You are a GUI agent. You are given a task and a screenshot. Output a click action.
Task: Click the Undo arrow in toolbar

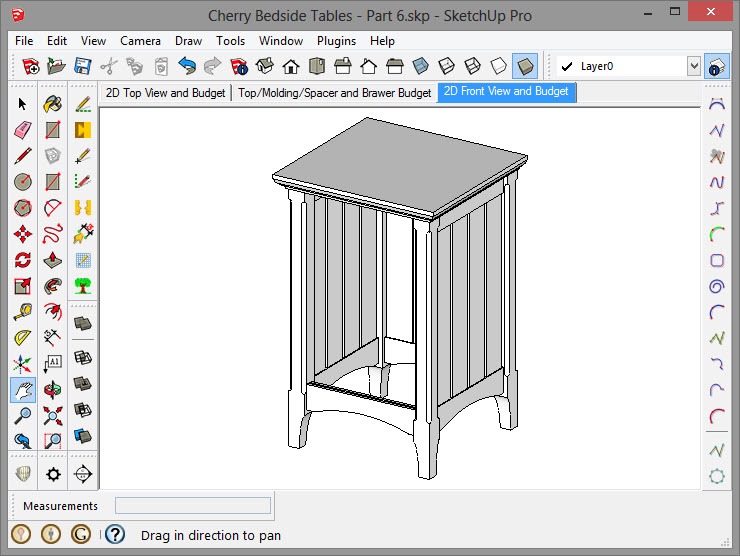pyautogui.click(x=187, y=67)
